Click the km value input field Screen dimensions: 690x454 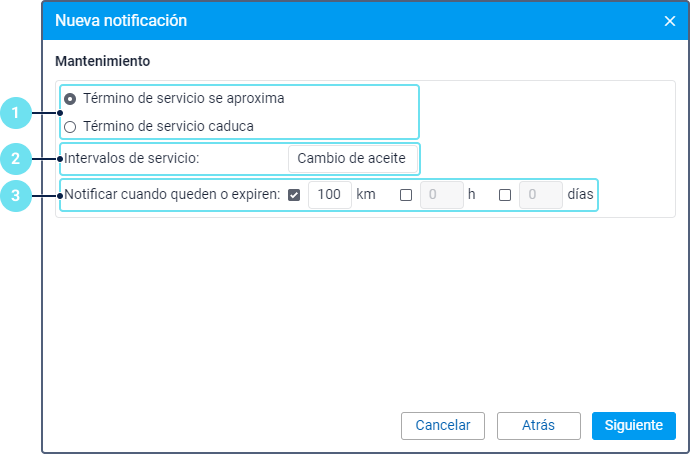tap(330, 195)
